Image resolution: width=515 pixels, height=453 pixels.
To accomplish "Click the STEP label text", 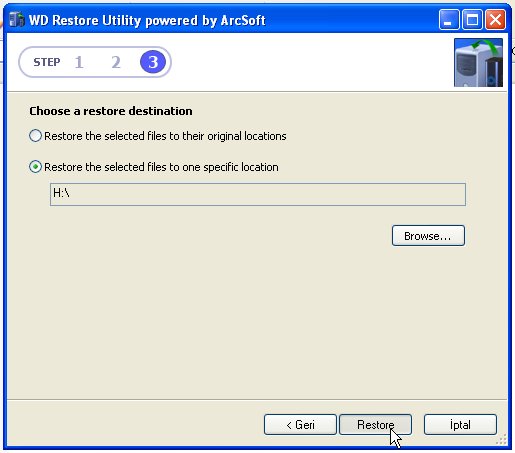I will [x=47, y=62].
